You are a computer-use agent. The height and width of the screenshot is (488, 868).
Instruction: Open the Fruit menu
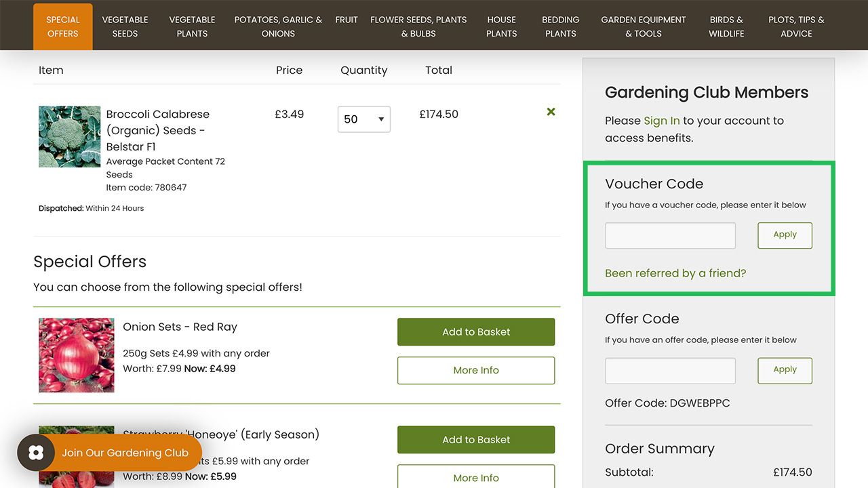[x=347, y=20]
